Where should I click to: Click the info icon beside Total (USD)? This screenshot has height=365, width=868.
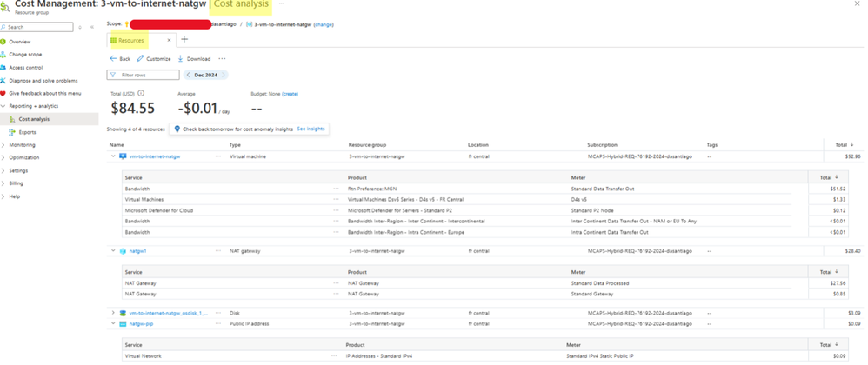click(x=141, y=94)
